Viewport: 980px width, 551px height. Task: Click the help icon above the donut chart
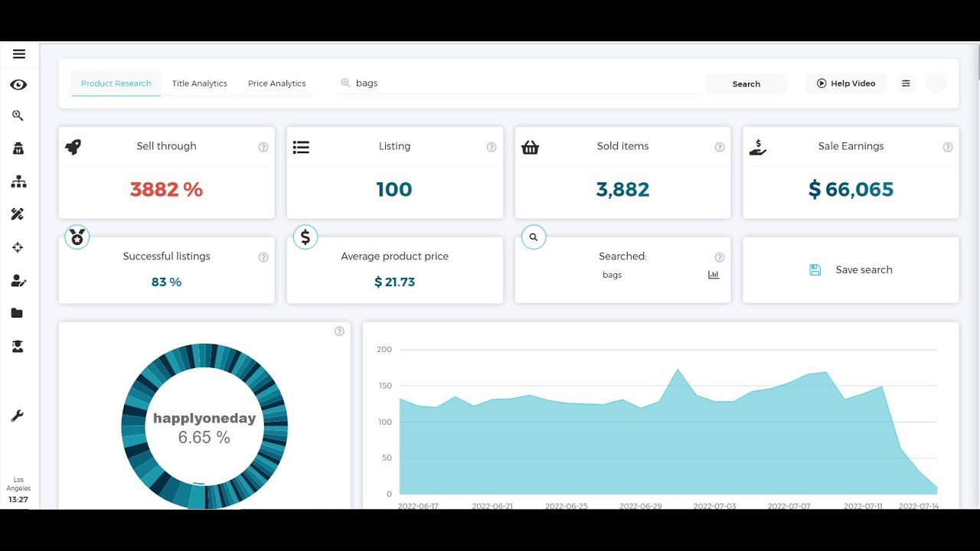point(339,331)
